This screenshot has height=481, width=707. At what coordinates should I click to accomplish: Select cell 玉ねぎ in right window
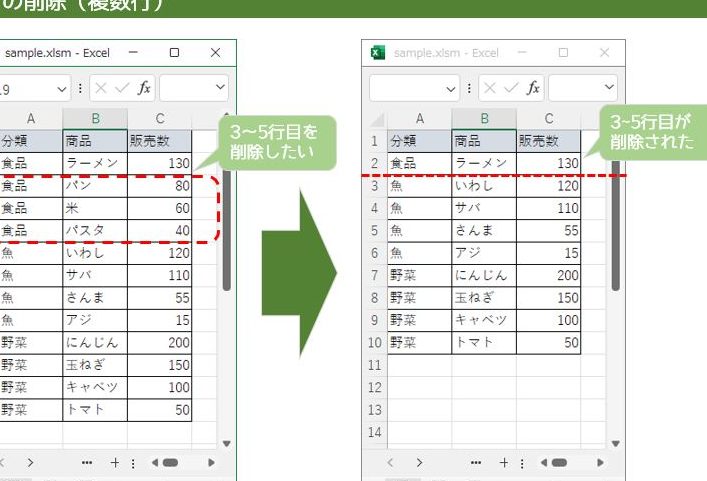tap(484, 298)
